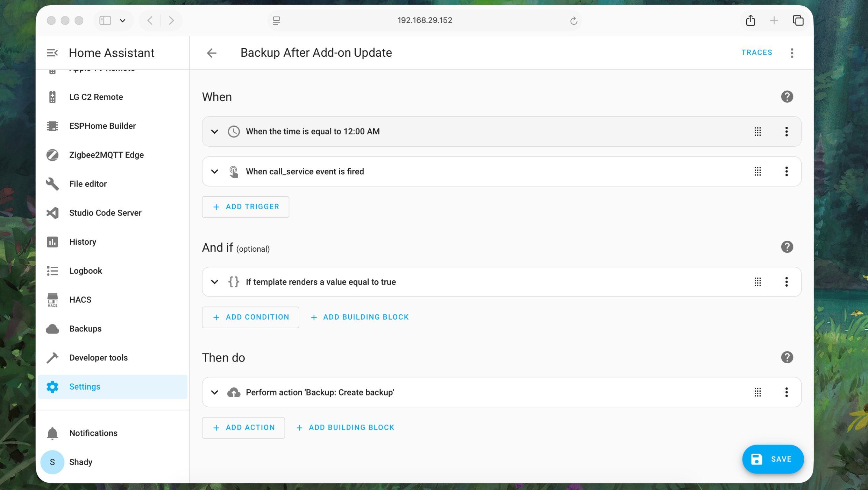Open Notifications in the sidebar
This screenshot has width=868, height=490.
point(113,433)
